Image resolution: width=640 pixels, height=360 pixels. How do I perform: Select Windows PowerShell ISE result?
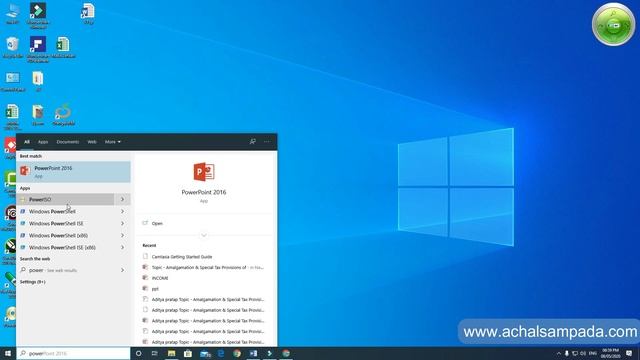pos(65,223)
